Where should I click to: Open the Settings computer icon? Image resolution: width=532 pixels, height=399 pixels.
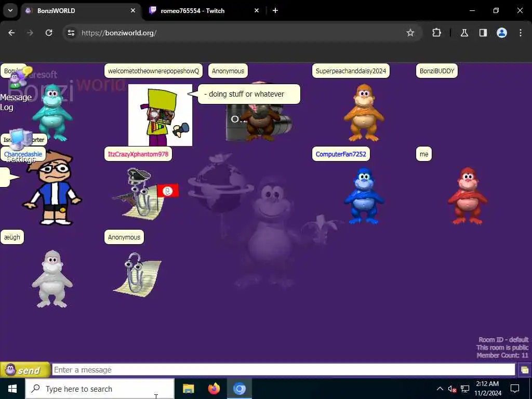[21, 139]
